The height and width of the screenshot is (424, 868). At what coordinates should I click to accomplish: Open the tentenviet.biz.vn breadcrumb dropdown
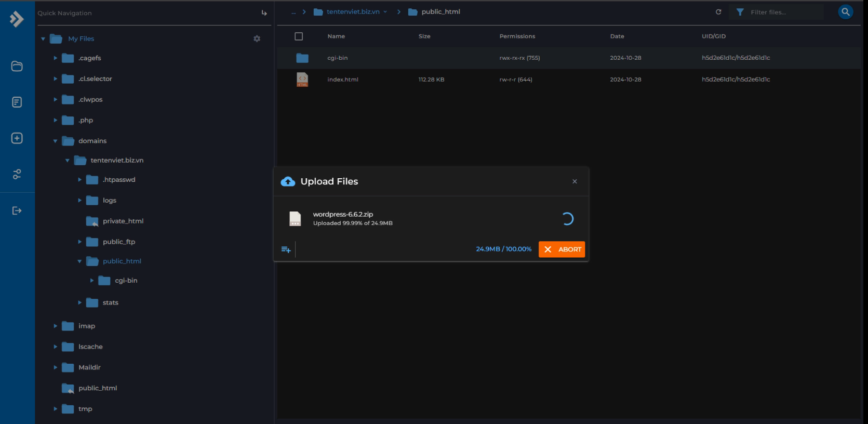(x=385, y=12)
